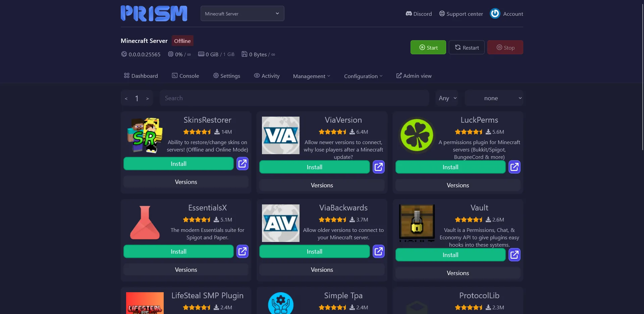Focus the plugin Search field
The height and width of the screenshot is (314, 644).
click(294, 98)
